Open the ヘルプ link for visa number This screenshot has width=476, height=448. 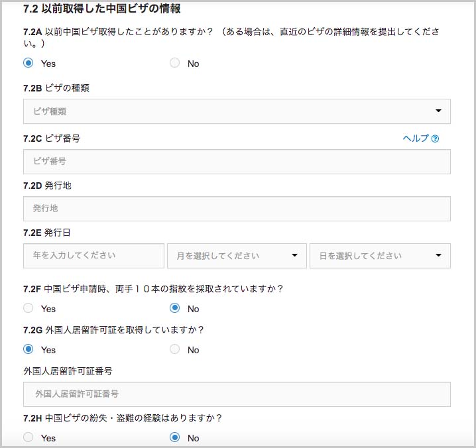click(421, 139)
